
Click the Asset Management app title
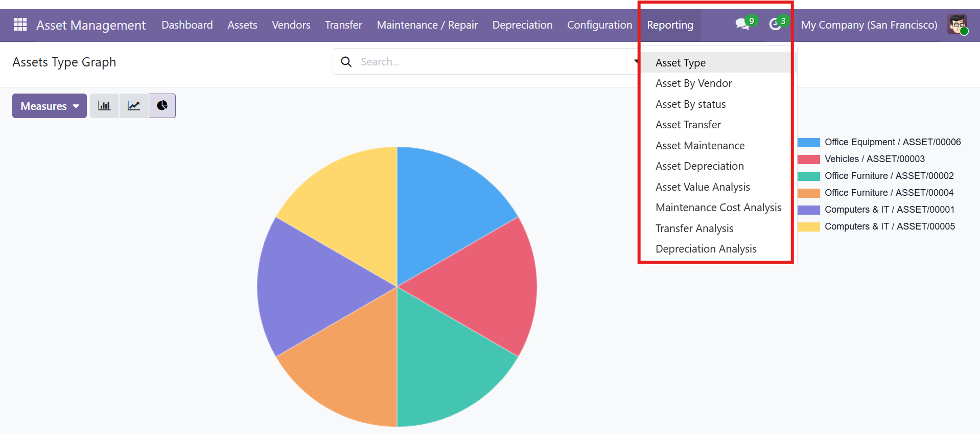point(91,25)
